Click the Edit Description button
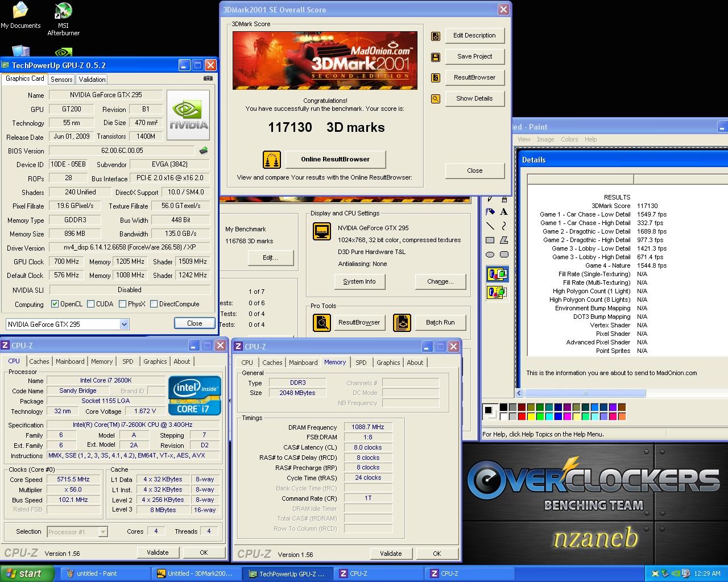 474,35
